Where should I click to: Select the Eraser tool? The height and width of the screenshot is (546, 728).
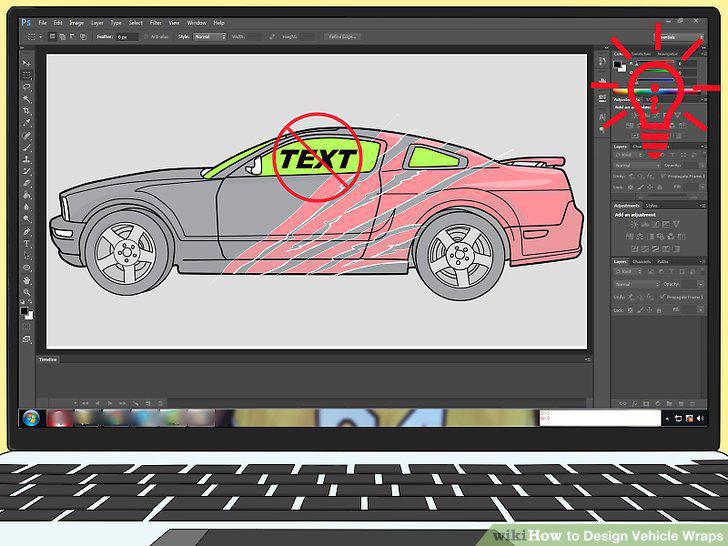click(x=27, y=183)
